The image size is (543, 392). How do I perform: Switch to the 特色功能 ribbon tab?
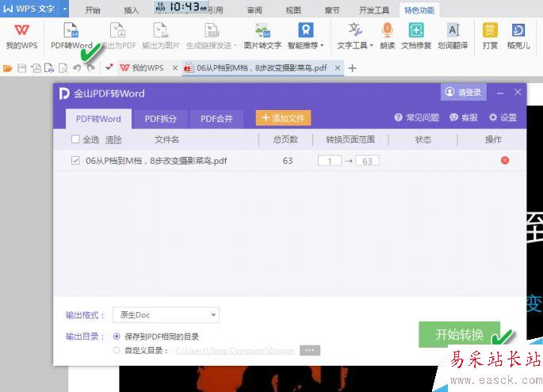click(x=419, y=10)
